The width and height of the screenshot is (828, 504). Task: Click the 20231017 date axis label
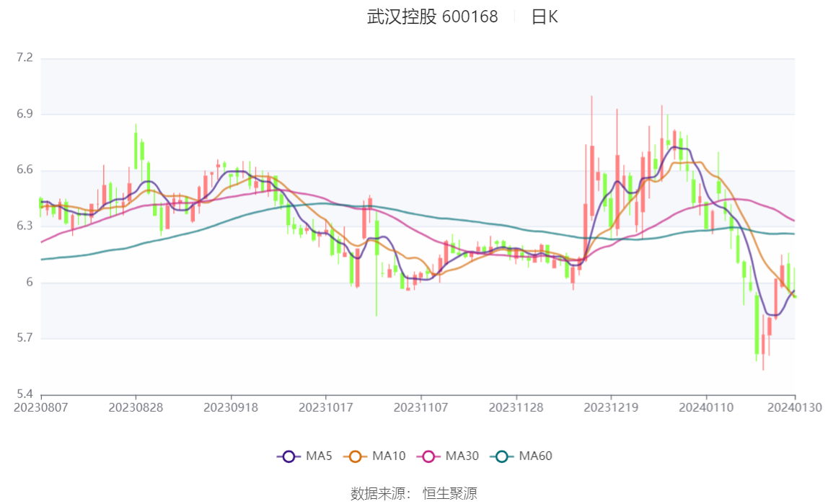click(x=326, y=408)
